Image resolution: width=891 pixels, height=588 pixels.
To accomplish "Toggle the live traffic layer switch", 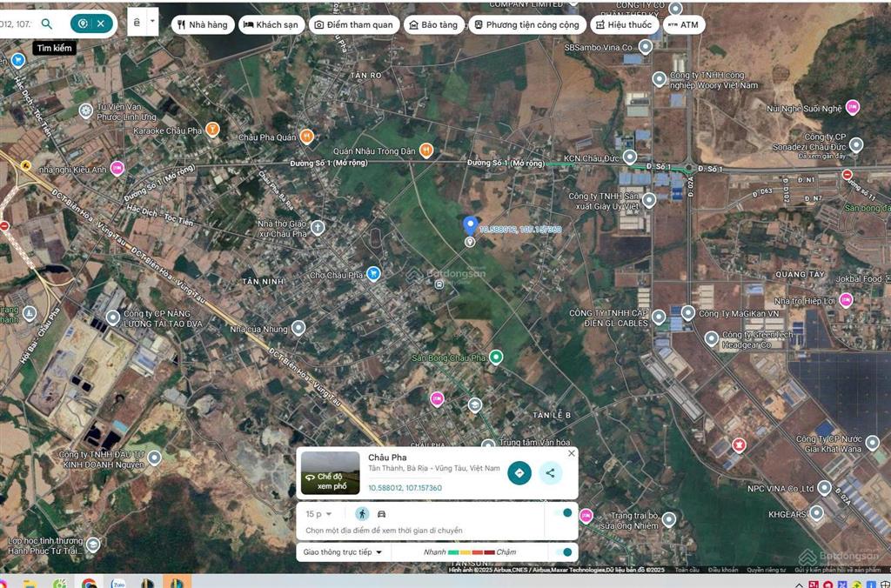I will (564, 552).
